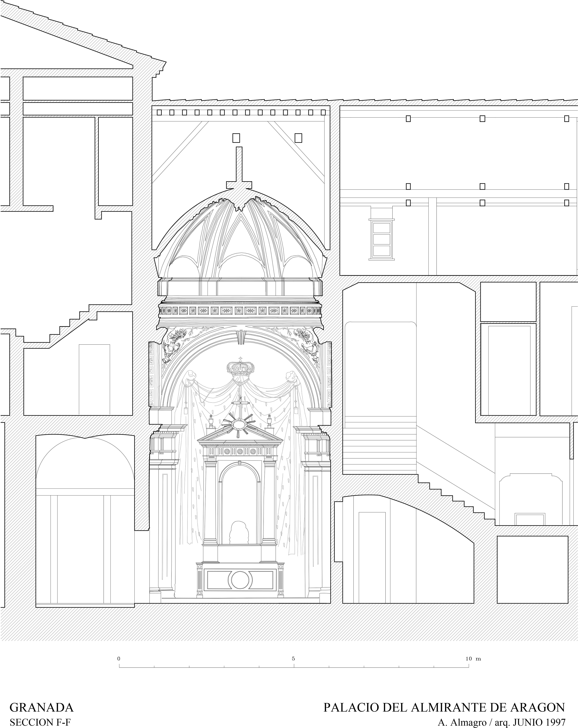Click the scale bar label 0
The image size is (578, 728).
pyautogui.click(x=118, y=658)
